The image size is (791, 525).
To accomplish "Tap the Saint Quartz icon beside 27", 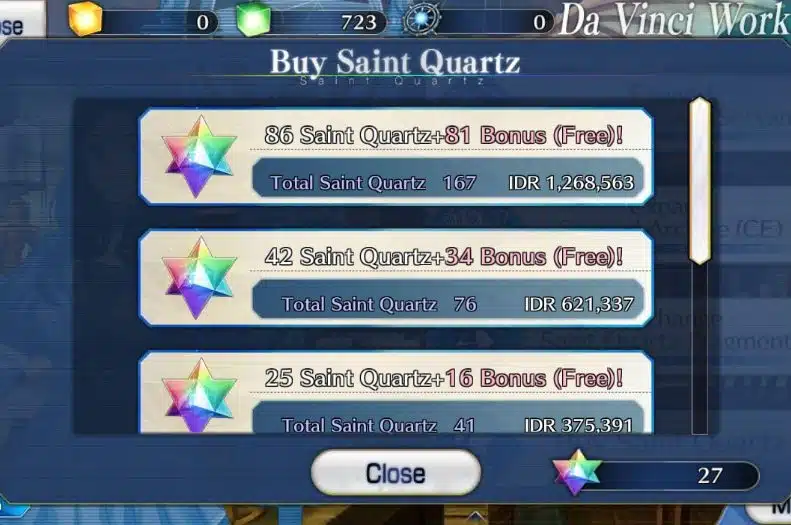I will 577,472.
